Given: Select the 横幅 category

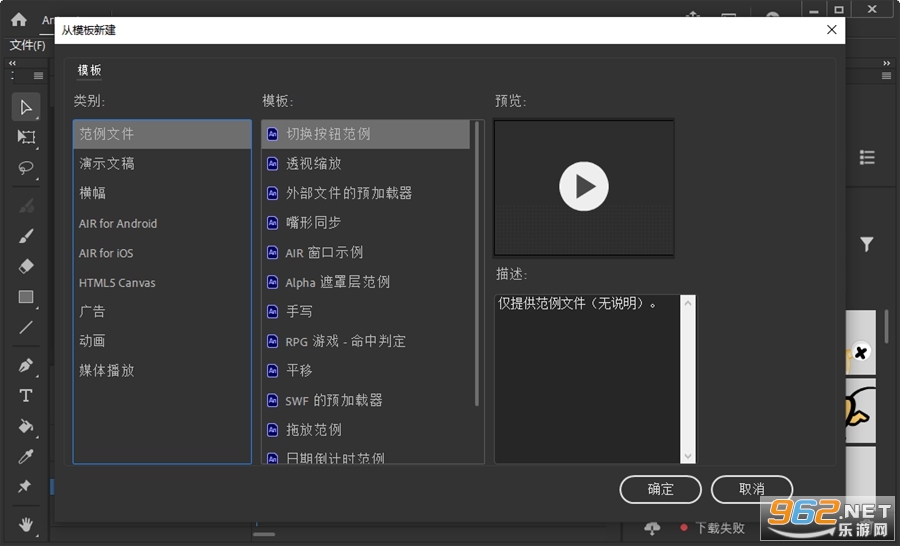Looking at the screenshot, I should [x=162, y=193].
